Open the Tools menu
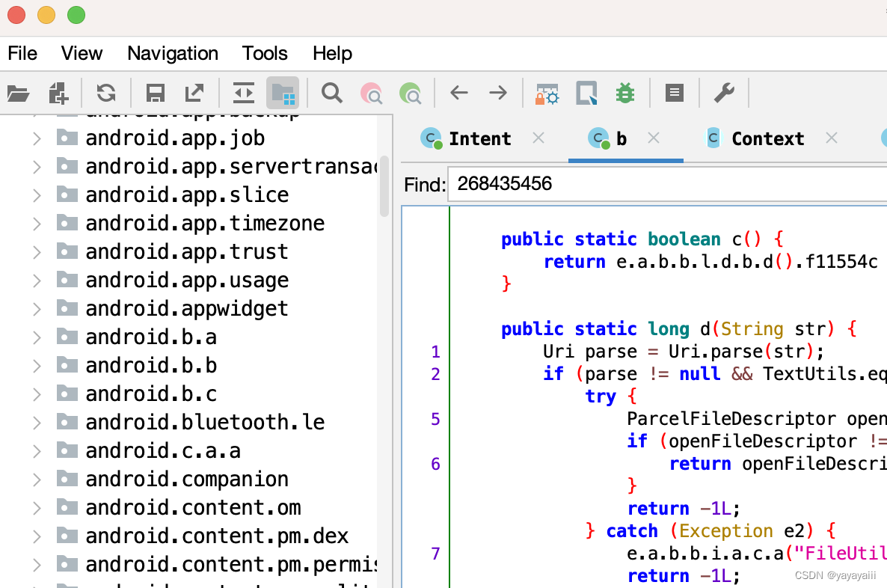The width and height of the screenshot is (887, 588). coord(265,53)
